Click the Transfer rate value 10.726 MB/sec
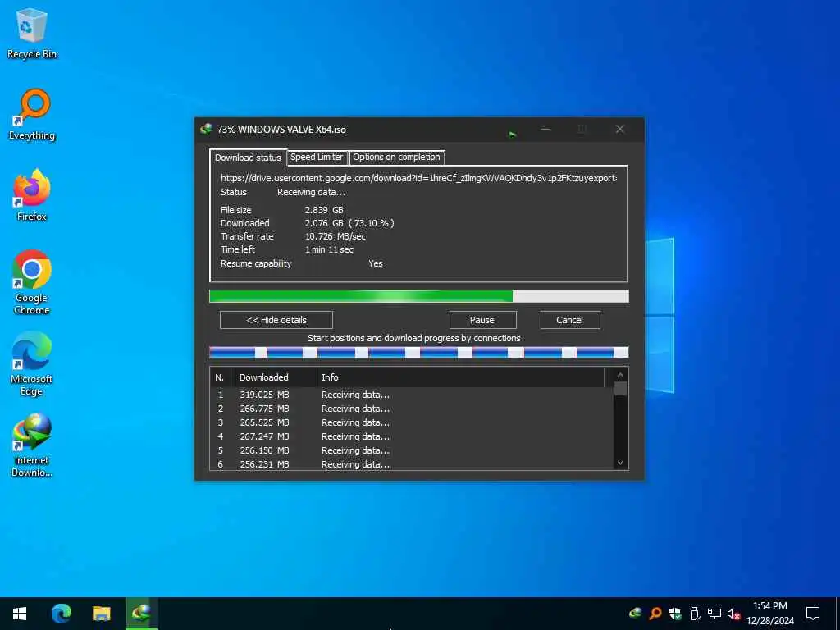The width and height of the screenshot is (840, 630). tap(336, 236)
